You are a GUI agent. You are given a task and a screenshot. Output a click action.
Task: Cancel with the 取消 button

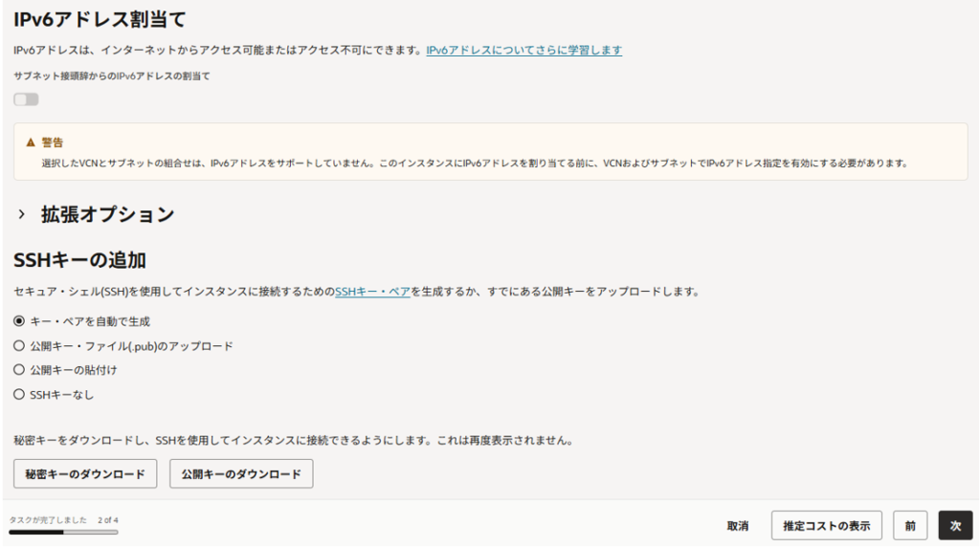coord(737,526)
